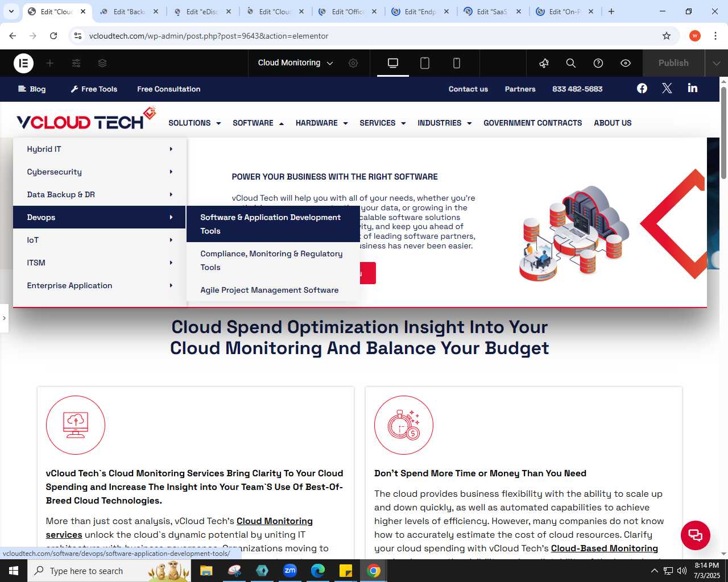Bookmark this page with star icon
Image resolution: width=728 pixels, height=582 pixels.
pyautogui.click(x=667, y=36)
